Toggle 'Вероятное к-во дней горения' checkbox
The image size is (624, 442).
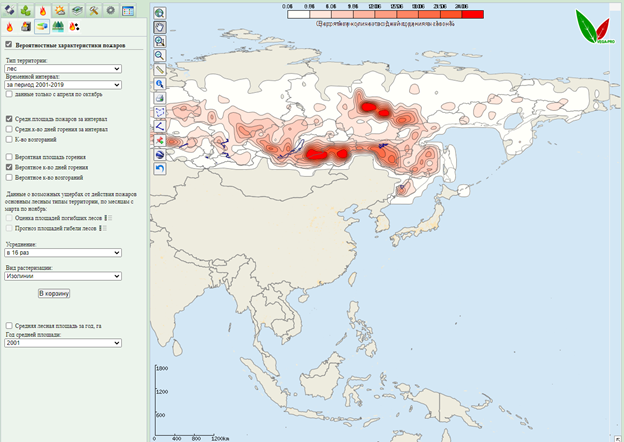[x=9, y=167]
